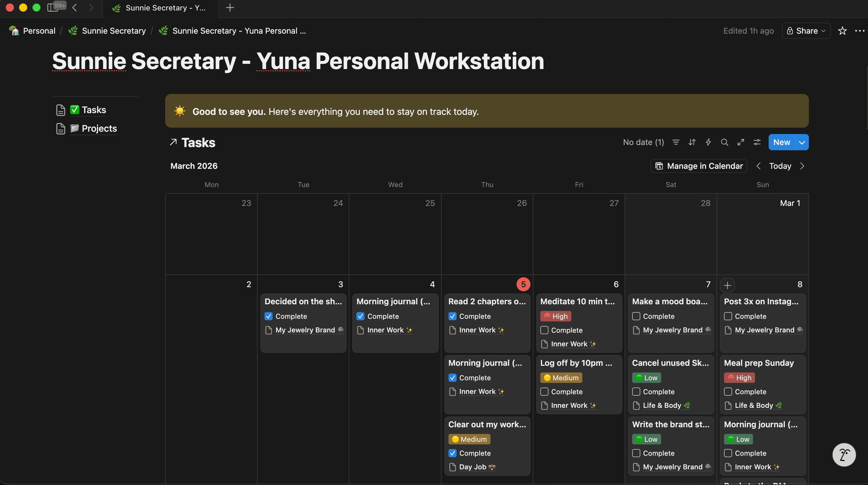Favorite the page with the star icon
868x485 pixels.
tap(843, 31)
